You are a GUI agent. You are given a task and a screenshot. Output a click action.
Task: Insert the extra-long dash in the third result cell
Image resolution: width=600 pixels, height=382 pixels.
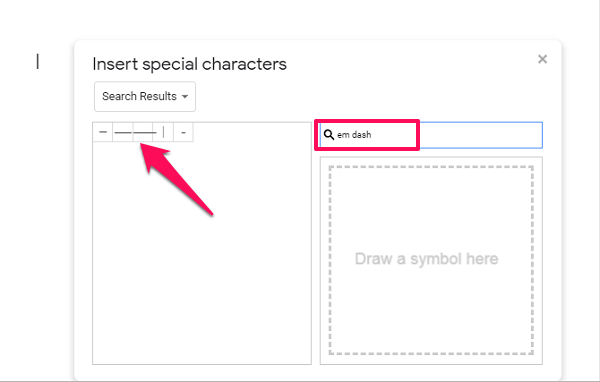pyautogui.click(x=143, y=132)
